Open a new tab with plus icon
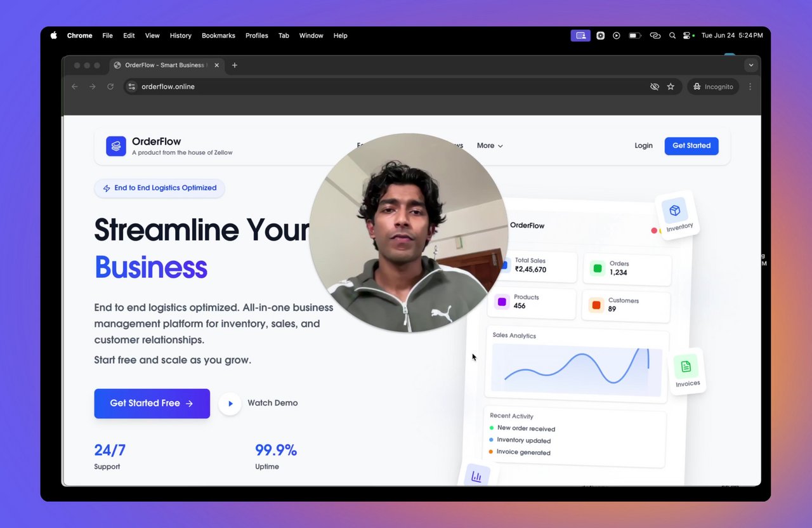Screen dimensions: 812x528 pyautogui.click(x=235, y=65)
